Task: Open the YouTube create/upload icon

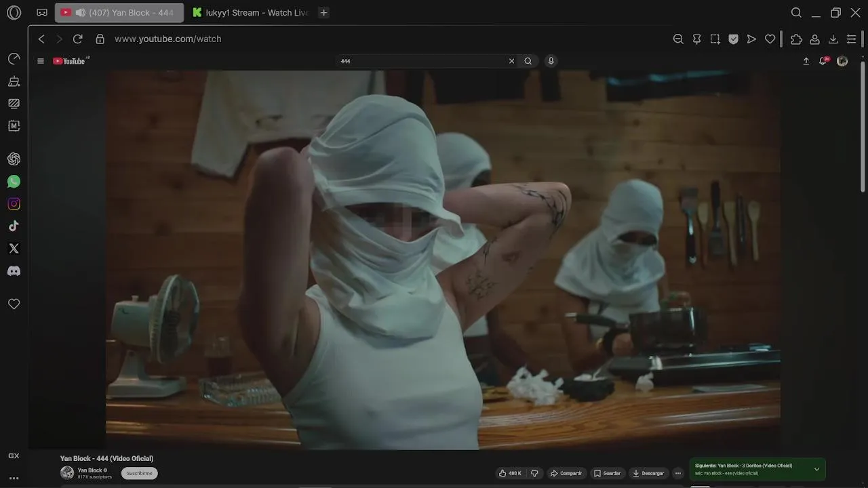Action: point(806,61)
